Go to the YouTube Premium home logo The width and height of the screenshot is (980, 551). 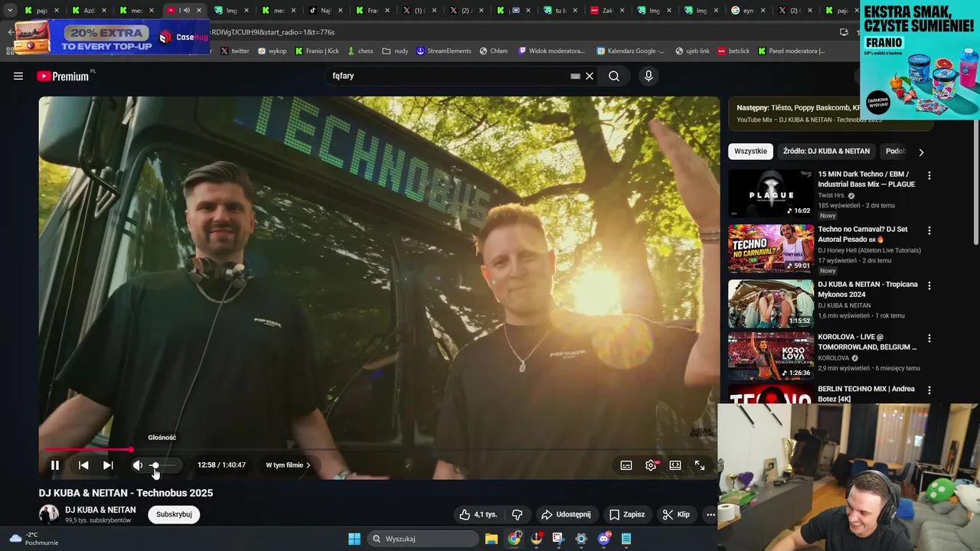[x=63, y=76]
